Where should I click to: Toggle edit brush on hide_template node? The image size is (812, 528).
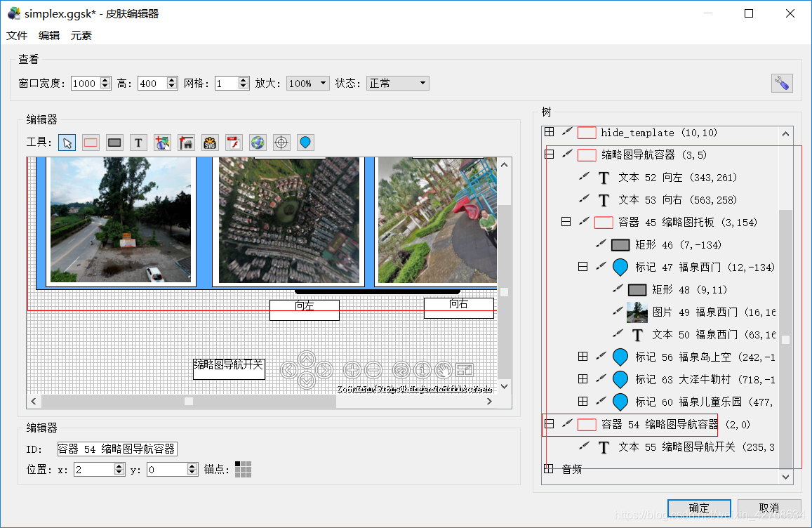[566, 132]
